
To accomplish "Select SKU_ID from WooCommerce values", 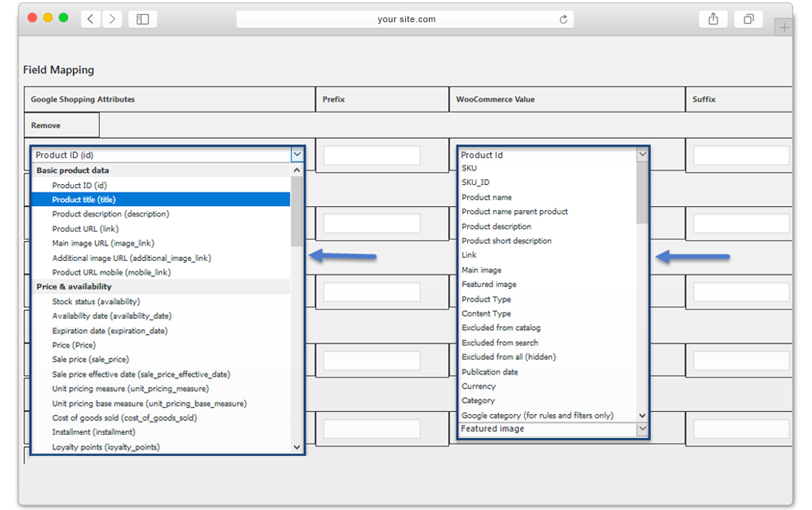I will (x=476, y=182).
